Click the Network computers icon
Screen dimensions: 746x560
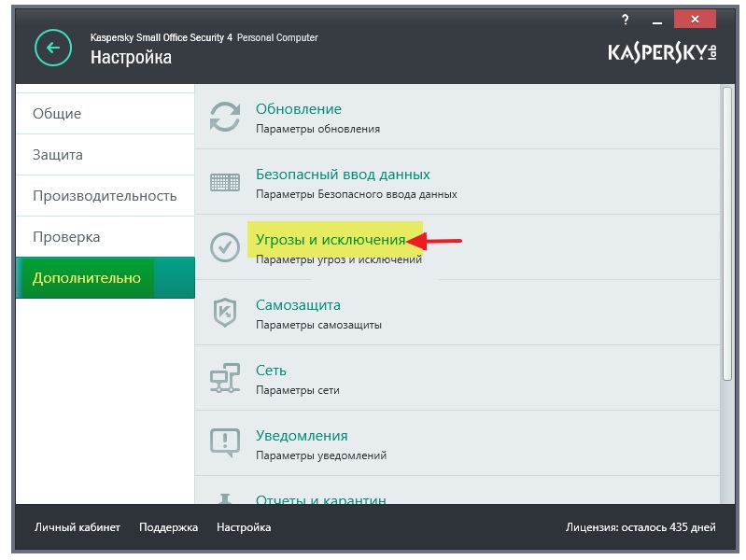[x=225, y=378]
